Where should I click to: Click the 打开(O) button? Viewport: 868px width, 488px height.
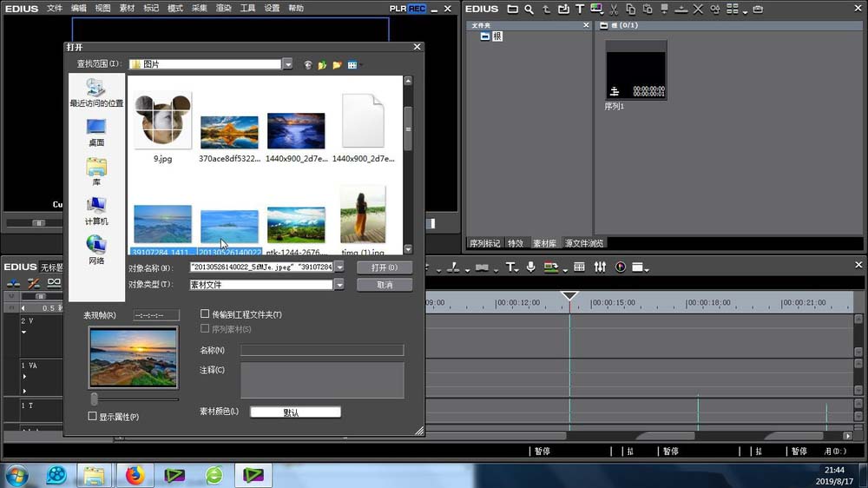click(385, 267)
